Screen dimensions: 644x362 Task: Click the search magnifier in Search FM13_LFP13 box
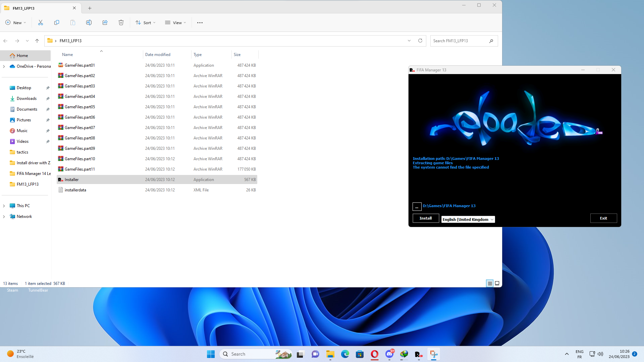coord(491,41)
